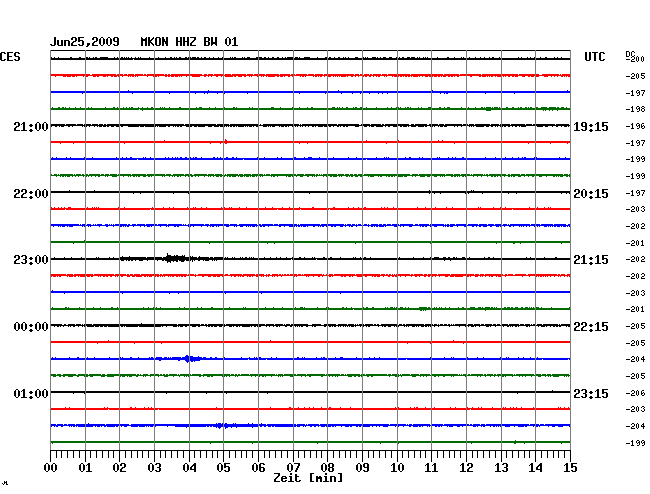The image size is (650, 494).
Task: Click the date label Jun25,2009
Action: coord(85,42)
